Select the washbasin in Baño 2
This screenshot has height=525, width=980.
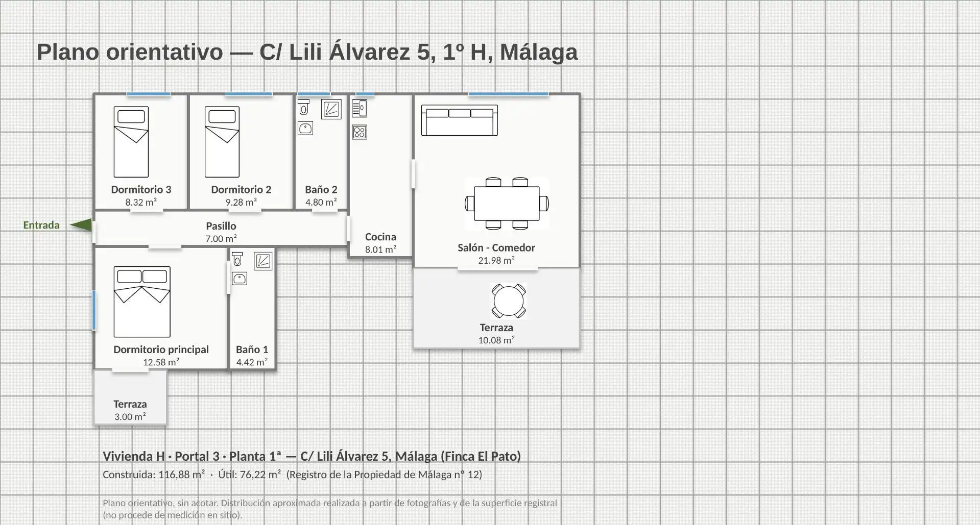pos(305,128)
